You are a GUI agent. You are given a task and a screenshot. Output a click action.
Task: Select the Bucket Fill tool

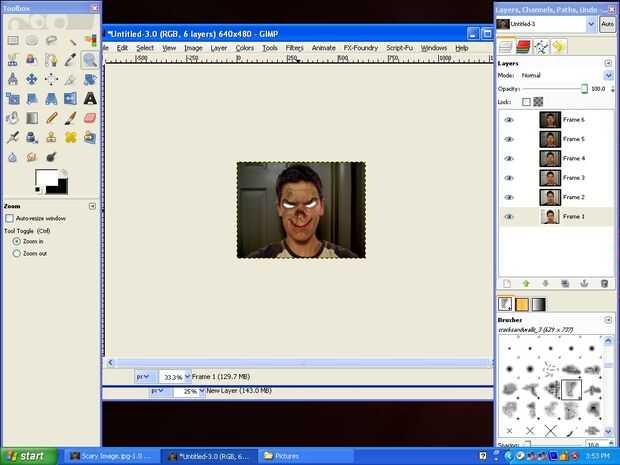13,118
